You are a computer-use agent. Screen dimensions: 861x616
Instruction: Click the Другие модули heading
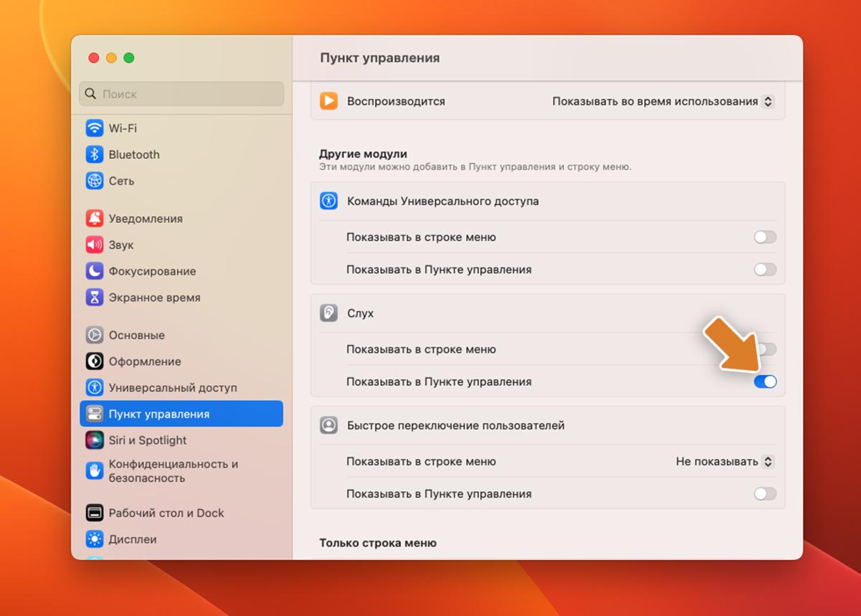point(363,154)
